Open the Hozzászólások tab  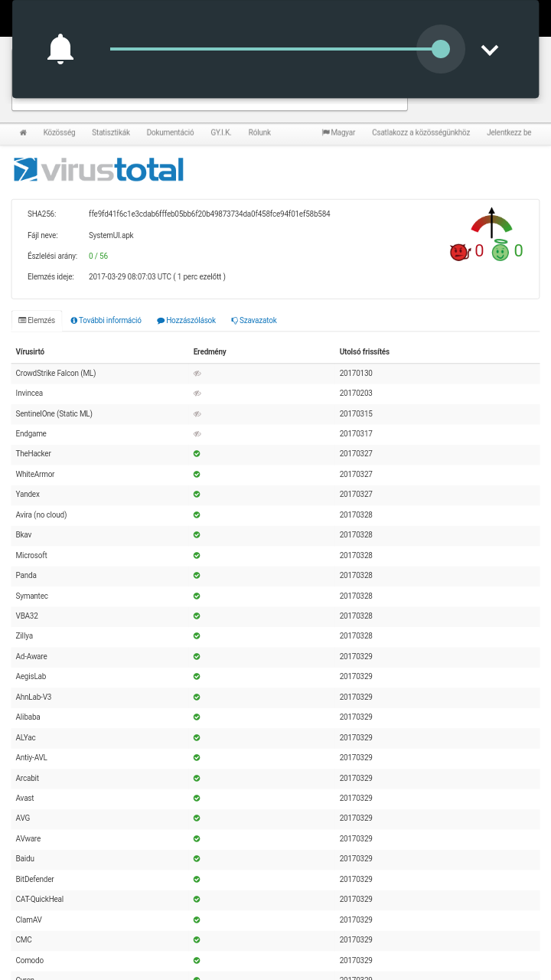[186, 321]
